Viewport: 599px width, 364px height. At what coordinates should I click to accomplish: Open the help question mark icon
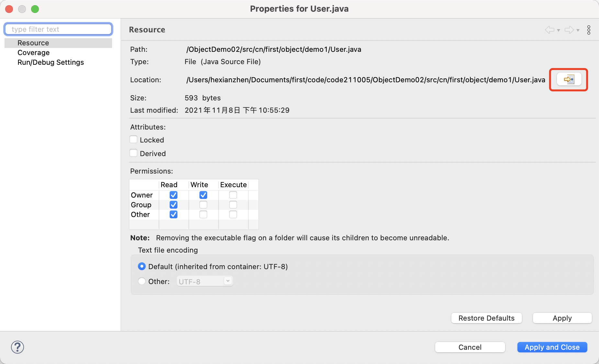tap(17, 347)
